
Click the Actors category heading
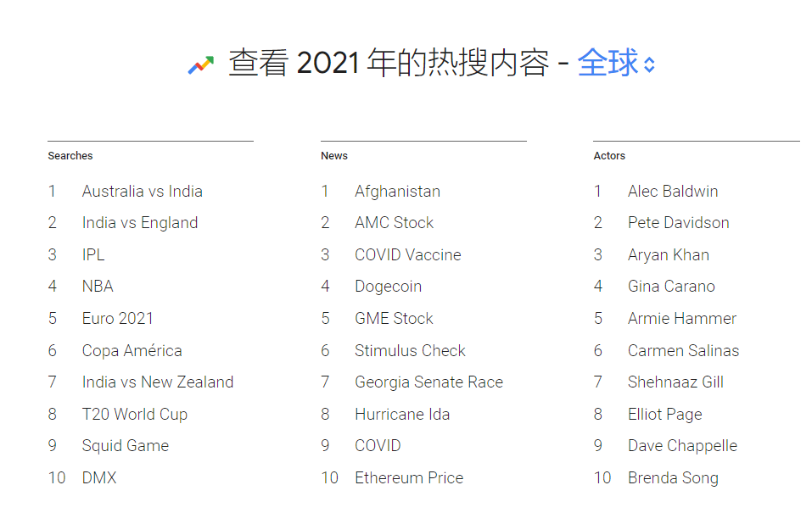609,156
